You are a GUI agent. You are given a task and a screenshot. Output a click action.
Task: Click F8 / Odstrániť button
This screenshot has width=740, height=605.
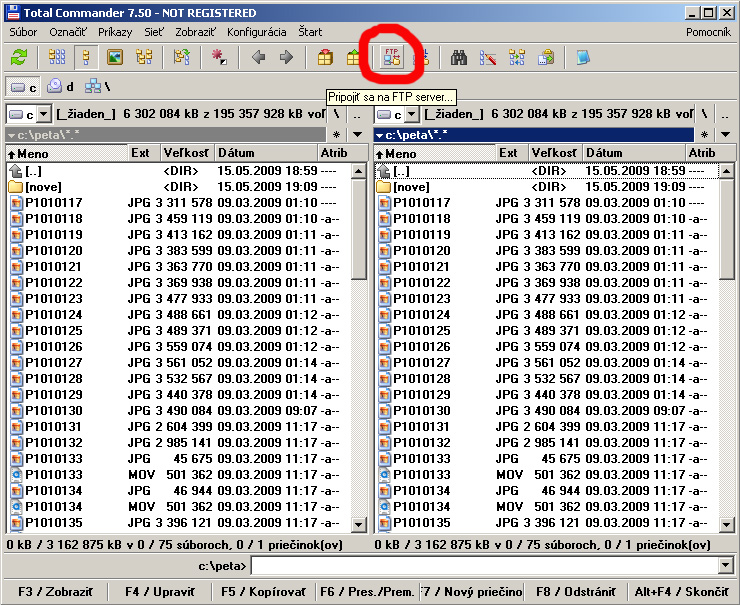(575, 592)
